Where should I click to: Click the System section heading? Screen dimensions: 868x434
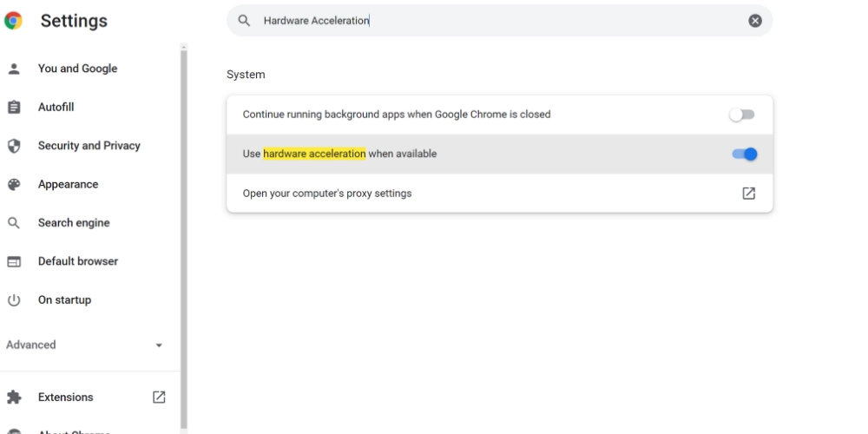pyautogui.click(x=246, y=75)
